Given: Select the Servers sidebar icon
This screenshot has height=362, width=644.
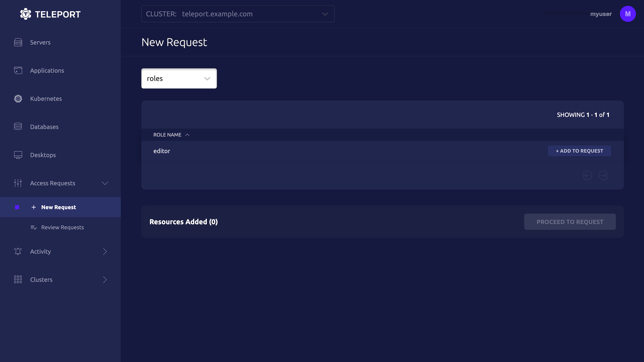Looking at the screenshot, I should [x=18, y=42].
